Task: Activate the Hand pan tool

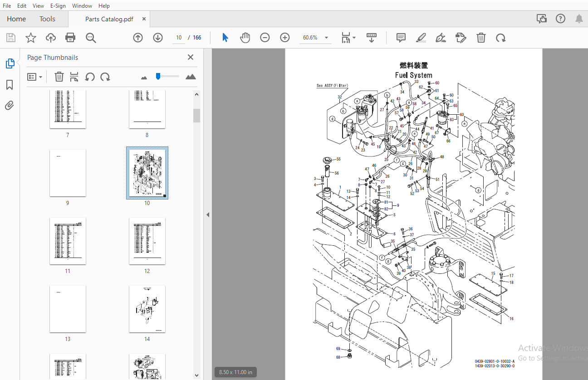Action: tap(245, 38)
